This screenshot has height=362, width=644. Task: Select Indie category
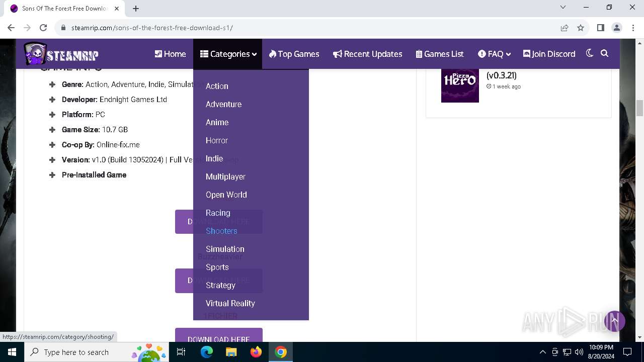(x=214, y=158)
